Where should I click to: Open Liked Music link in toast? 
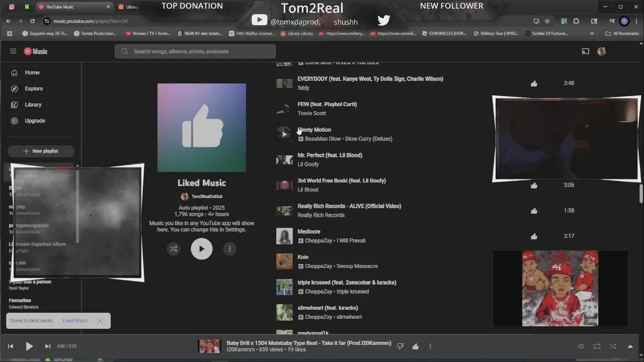(75, 321)
